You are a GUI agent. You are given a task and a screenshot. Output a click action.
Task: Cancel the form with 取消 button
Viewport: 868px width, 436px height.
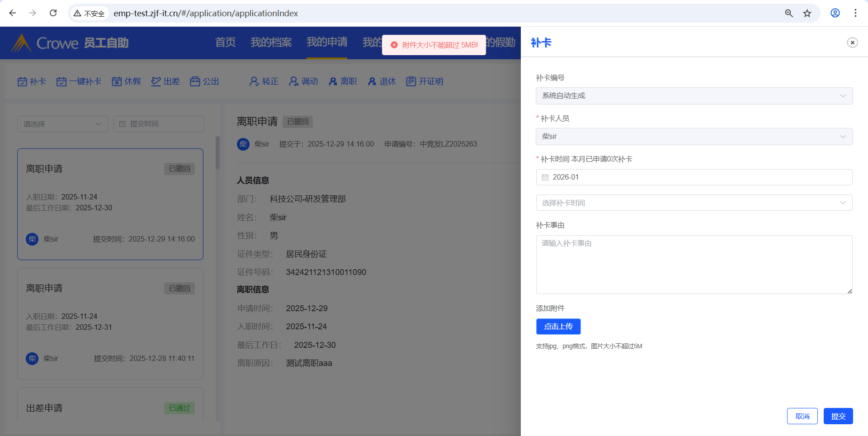(802, 416)
